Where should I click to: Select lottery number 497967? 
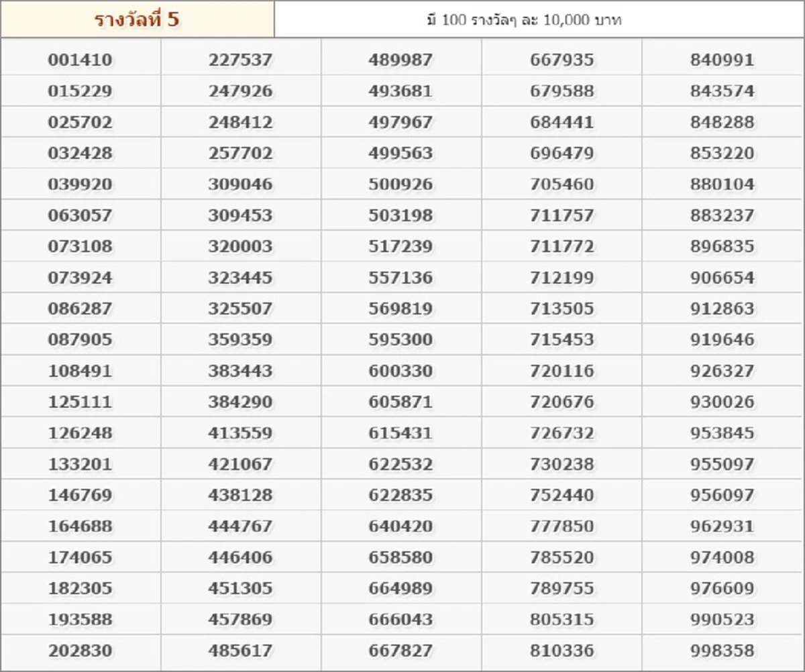click(400, 122)
